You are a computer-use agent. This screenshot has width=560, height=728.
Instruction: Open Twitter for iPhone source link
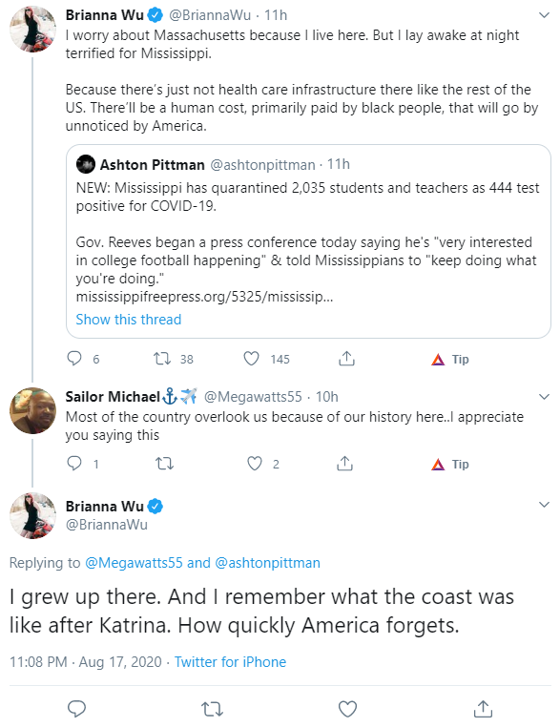pos(230,661)
